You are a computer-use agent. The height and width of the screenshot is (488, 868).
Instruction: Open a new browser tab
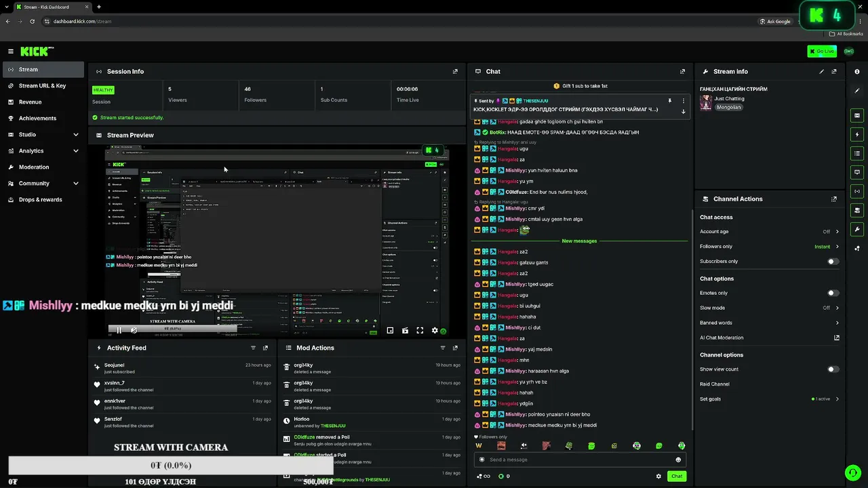click(x=99, y=7)
